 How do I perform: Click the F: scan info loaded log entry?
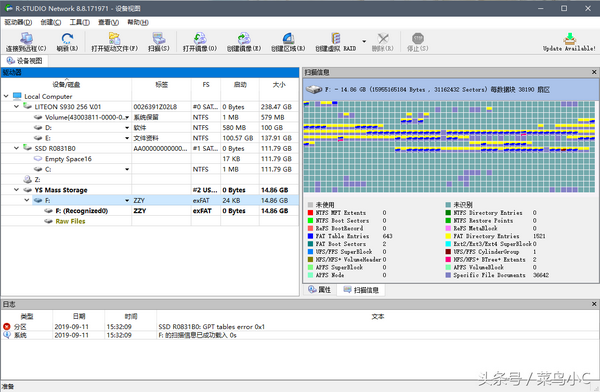point(300,335)
